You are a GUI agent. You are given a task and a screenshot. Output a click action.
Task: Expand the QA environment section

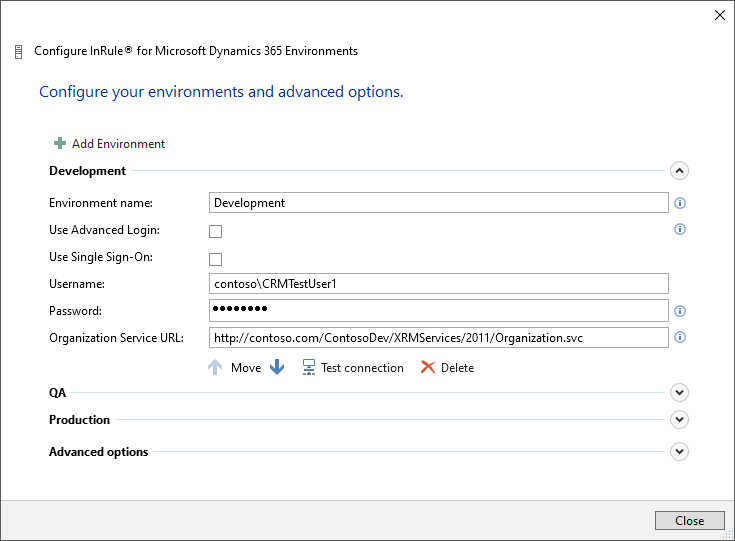(x=679, y=393)
